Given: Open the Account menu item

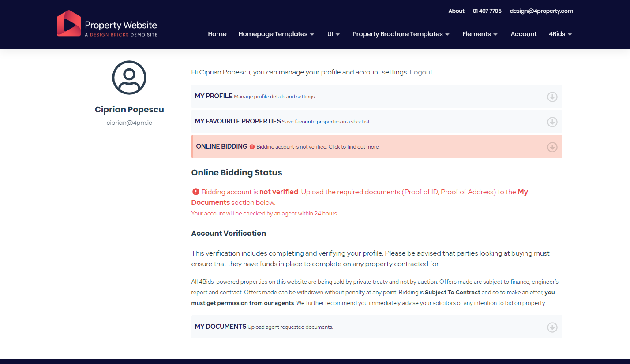Looking at the screenshot, I should tap(523, 34).
